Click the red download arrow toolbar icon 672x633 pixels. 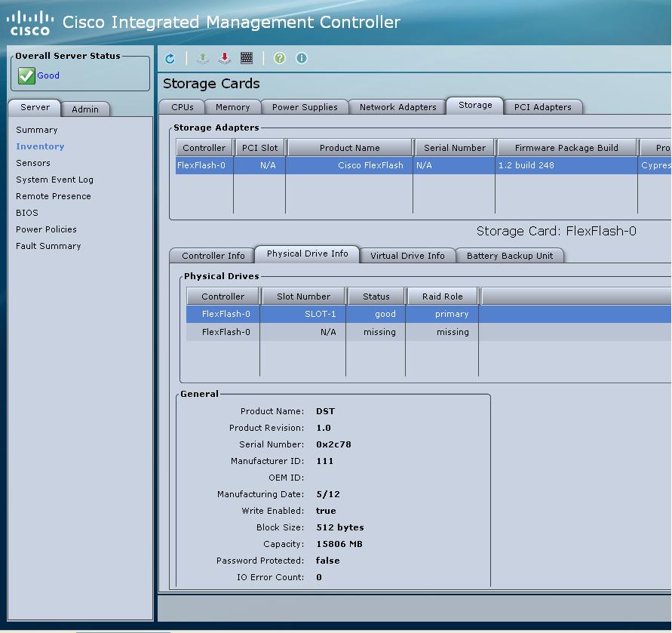tap(225, 58)
